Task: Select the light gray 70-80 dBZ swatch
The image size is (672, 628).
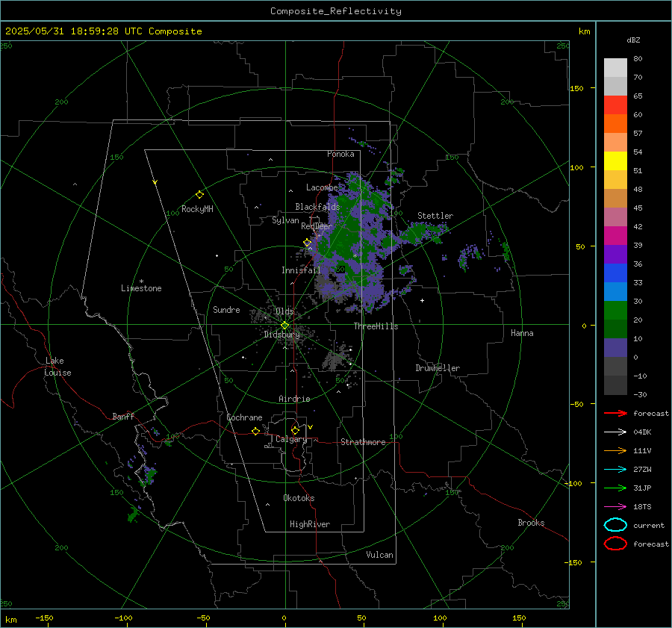Action: point(615,68)
